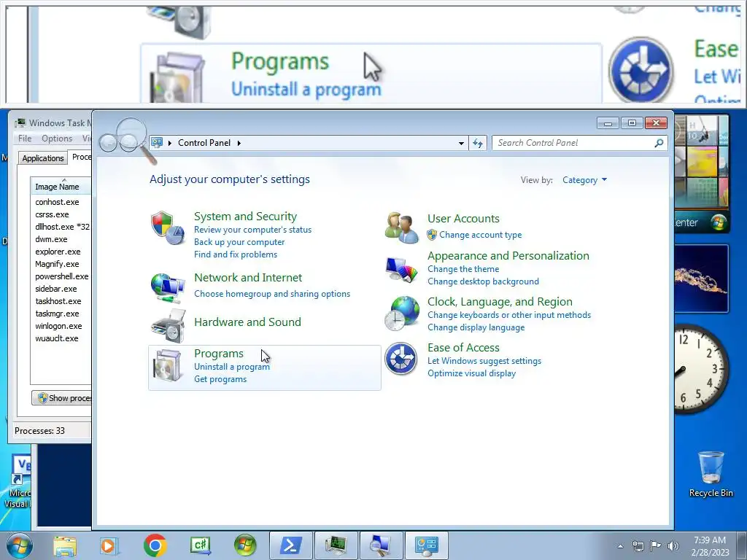Open the Programs box icon
Screen dimensions: 747x560
click(x=168, y=366)
